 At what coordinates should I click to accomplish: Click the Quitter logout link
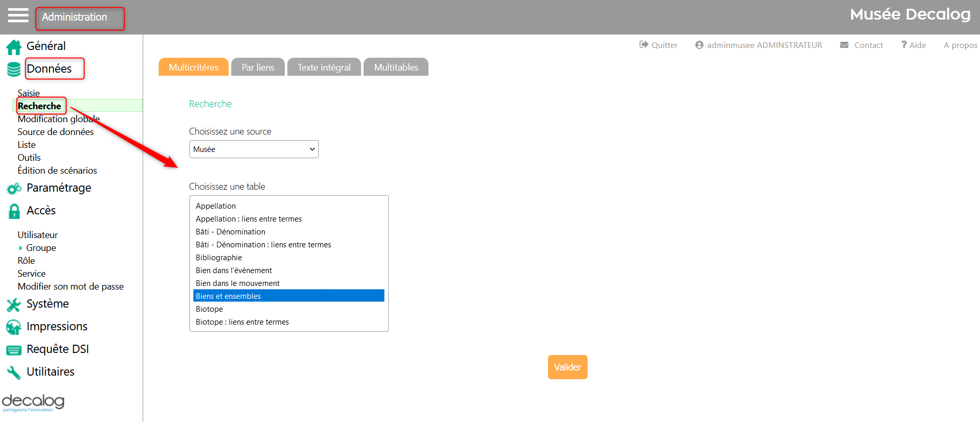pos(659,45)
